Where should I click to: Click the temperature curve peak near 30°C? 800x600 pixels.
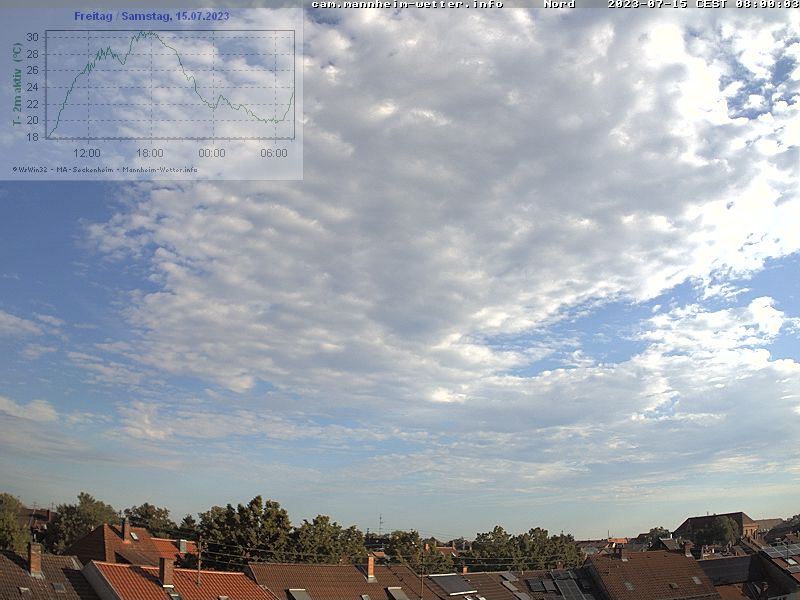pos(145,33)
